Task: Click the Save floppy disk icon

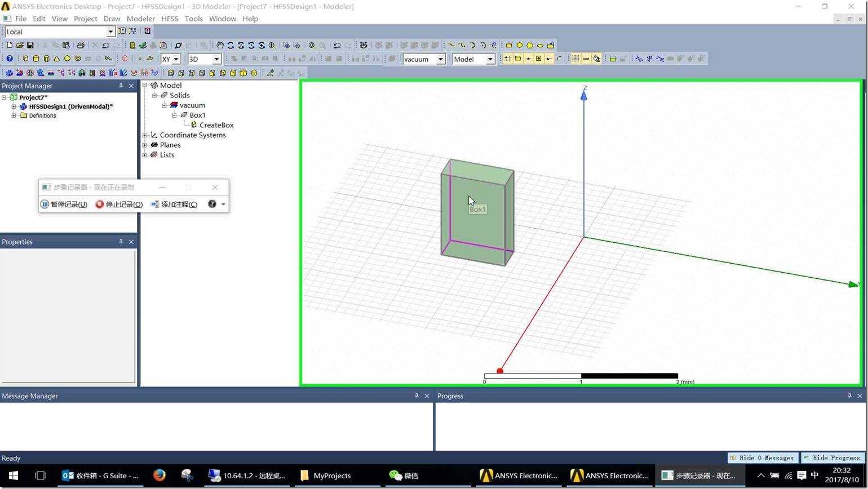Action: (x=30, y=45)
